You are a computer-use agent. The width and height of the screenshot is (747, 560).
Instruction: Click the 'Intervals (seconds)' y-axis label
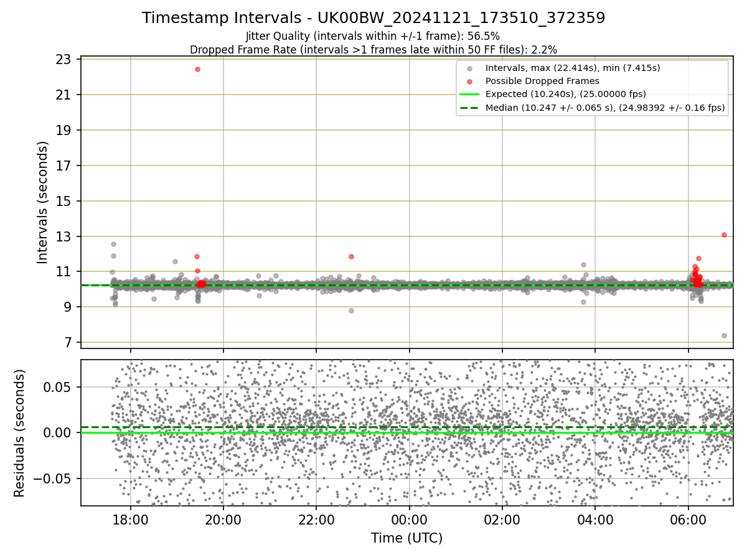pos(42,202)
